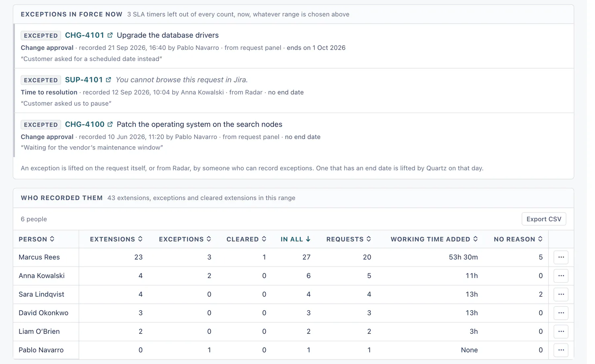The width and height of the screenshot is (595, 364).
Task: Open the row menu for Anna Kowalski
Action: tap(561, 276)
